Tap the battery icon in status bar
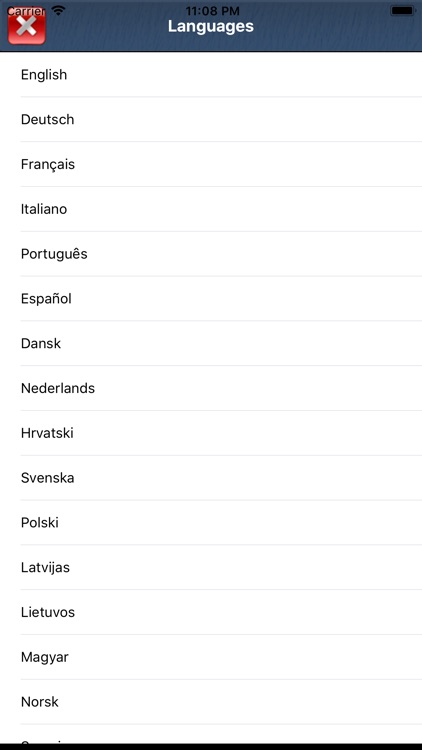The image size is (422, 750). pos(402,10)
